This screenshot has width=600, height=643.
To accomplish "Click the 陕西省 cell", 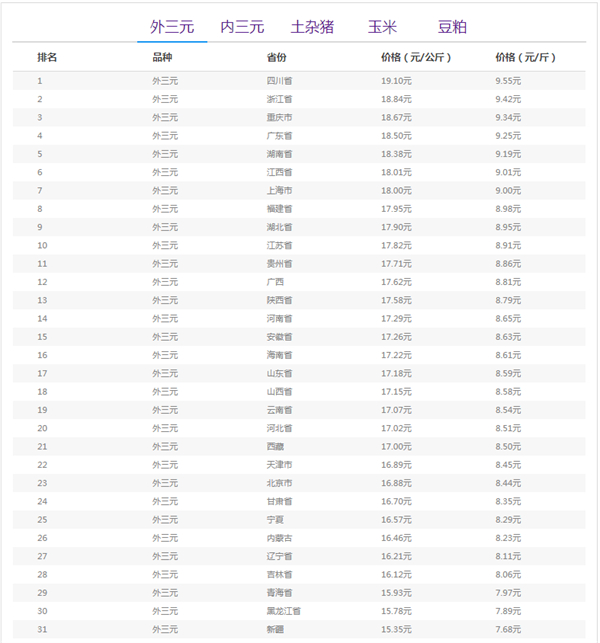I will pos(279,300).
